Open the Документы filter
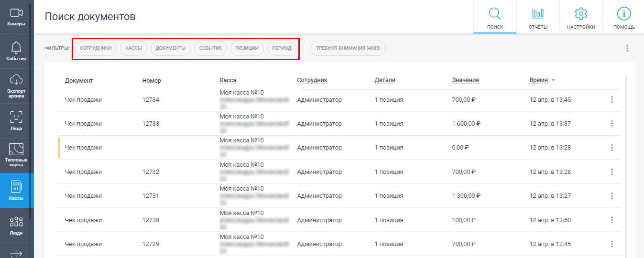The image size is (644, 258). coord(171,48)
